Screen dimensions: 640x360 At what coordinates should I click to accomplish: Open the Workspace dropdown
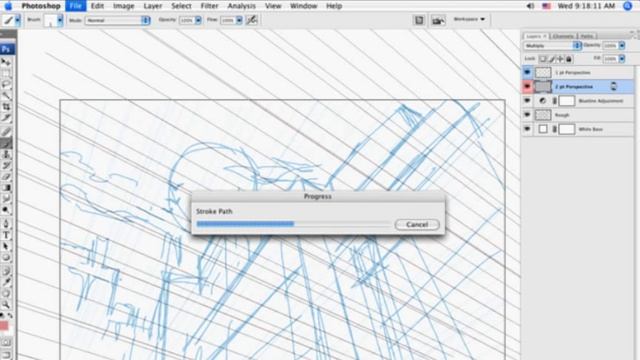click(470, 19)
